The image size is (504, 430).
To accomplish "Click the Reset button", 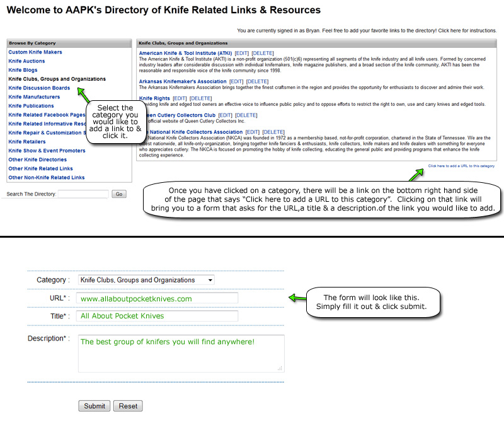I will point(128,406).
